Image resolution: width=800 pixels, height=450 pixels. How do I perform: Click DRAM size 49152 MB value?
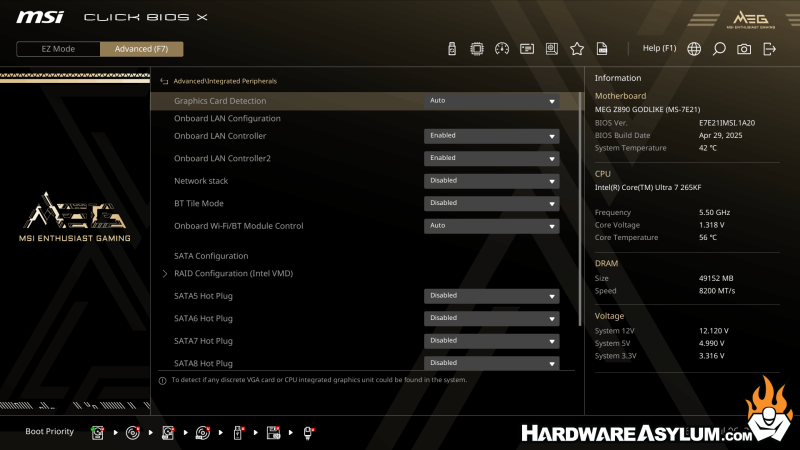715,279
